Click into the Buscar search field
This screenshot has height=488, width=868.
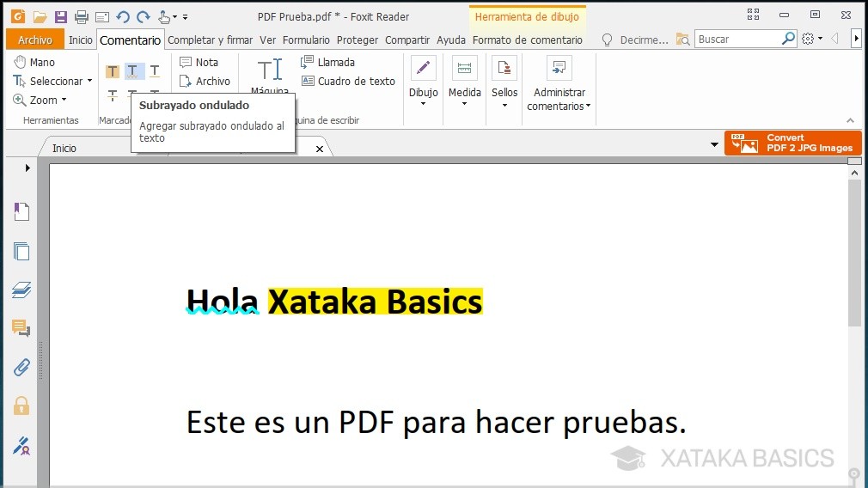738,40
